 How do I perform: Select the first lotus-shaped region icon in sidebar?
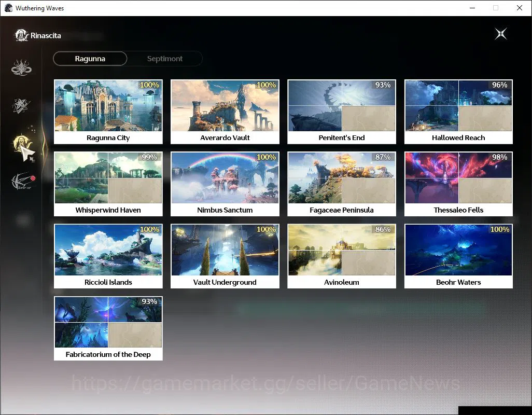(x=21, y=67)
